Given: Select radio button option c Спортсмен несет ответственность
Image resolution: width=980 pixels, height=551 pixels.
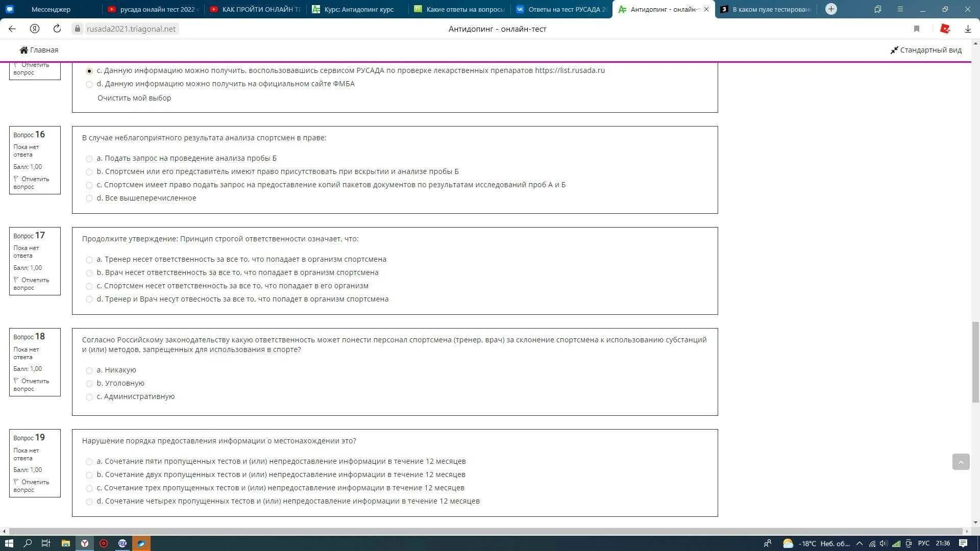Looking at the screenshot, I should [88, 286].
